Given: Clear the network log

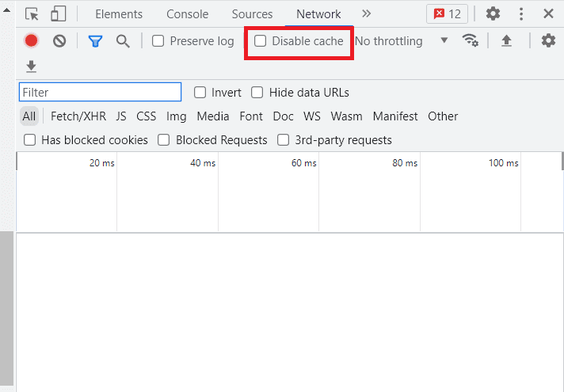Looking at the screenshot, I should click(59, 40).
